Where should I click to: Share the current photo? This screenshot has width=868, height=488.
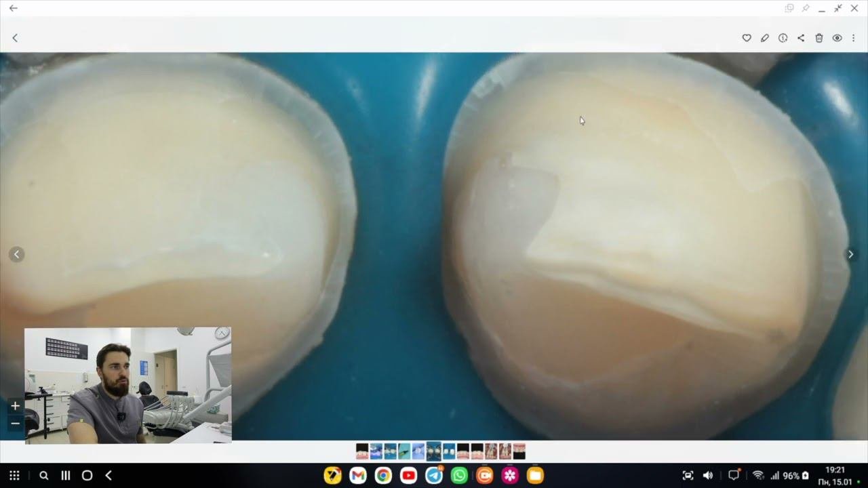pos(801,38)
